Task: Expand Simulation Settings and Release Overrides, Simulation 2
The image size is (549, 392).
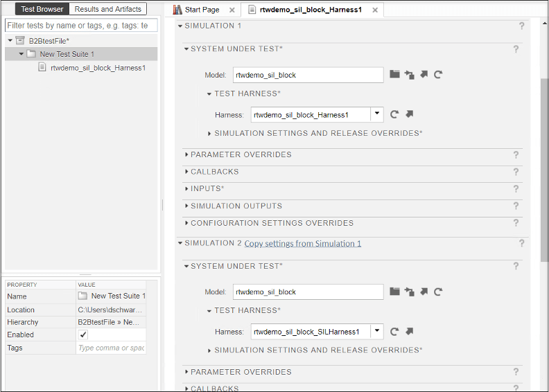Action: (209, 350)
